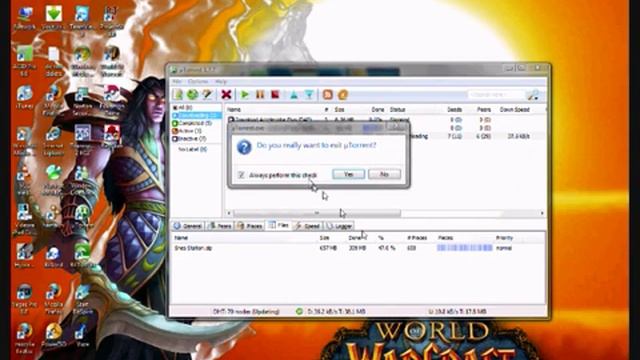Click the Move Down Queue arrow icon
Screen dimensions: 640x360
(x=309, y=95)
